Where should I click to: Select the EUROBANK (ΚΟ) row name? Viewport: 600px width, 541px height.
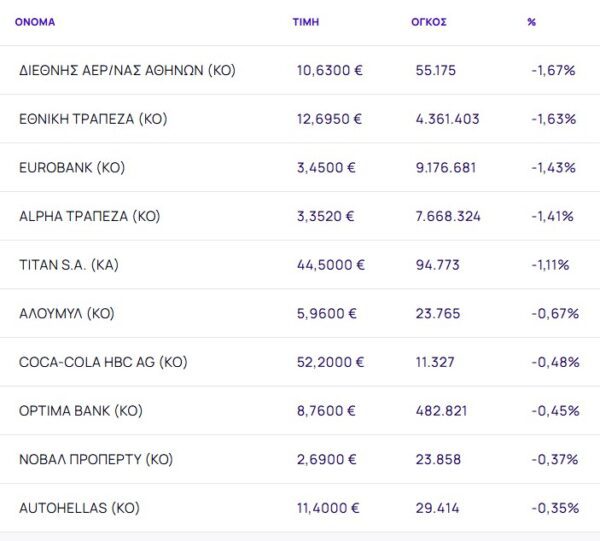tap(72, 167)
